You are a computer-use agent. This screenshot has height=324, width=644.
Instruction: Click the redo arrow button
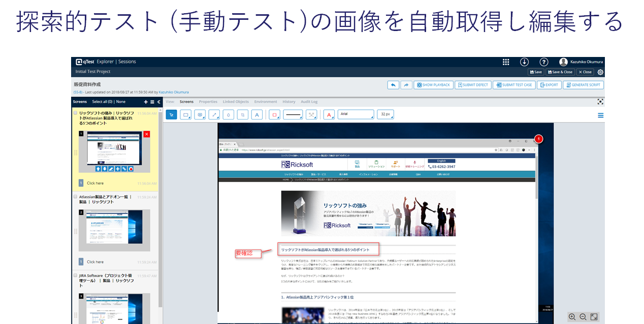coord(406,85)
